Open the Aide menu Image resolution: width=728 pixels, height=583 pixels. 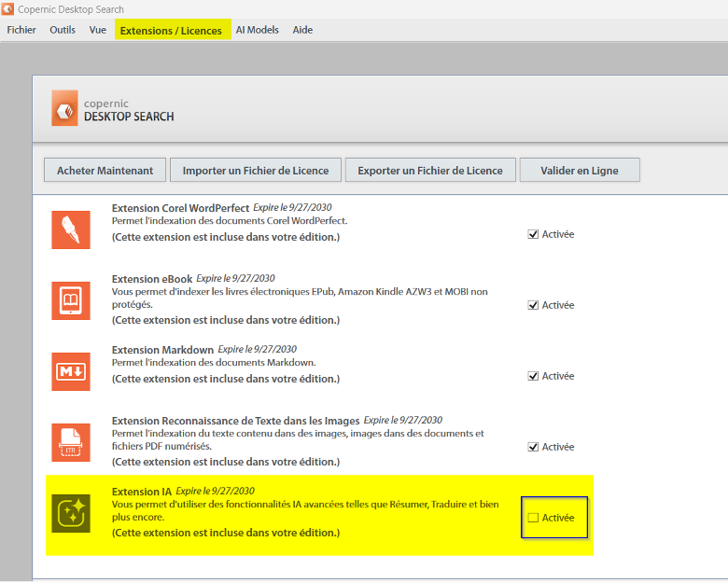302,30
